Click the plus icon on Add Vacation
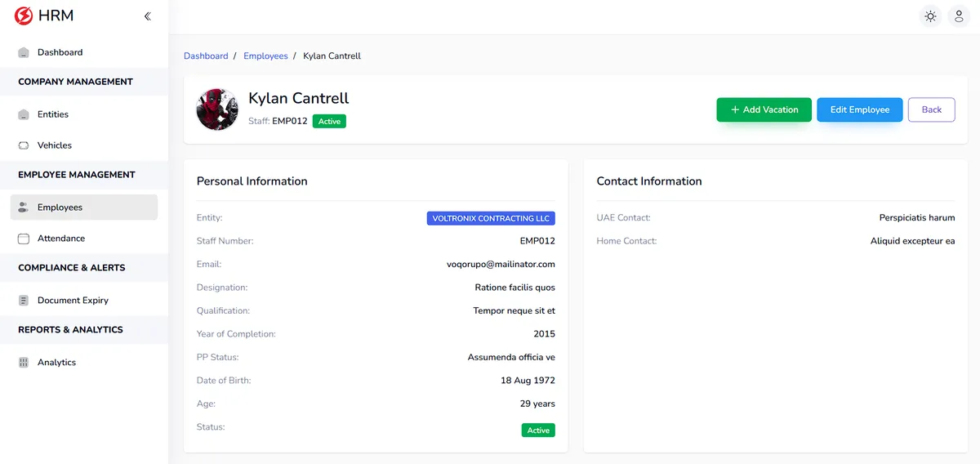980x464 pixels. pos(735,109)
